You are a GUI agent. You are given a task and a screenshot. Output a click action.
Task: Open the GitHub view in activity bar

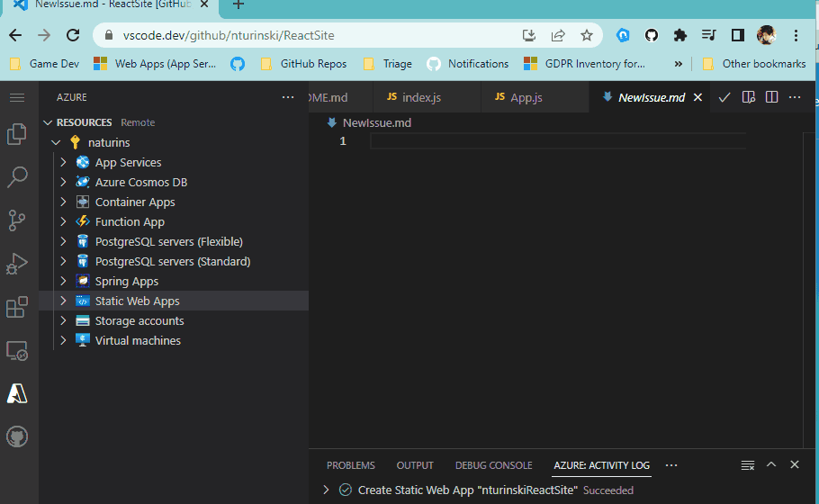pos(17,436)
